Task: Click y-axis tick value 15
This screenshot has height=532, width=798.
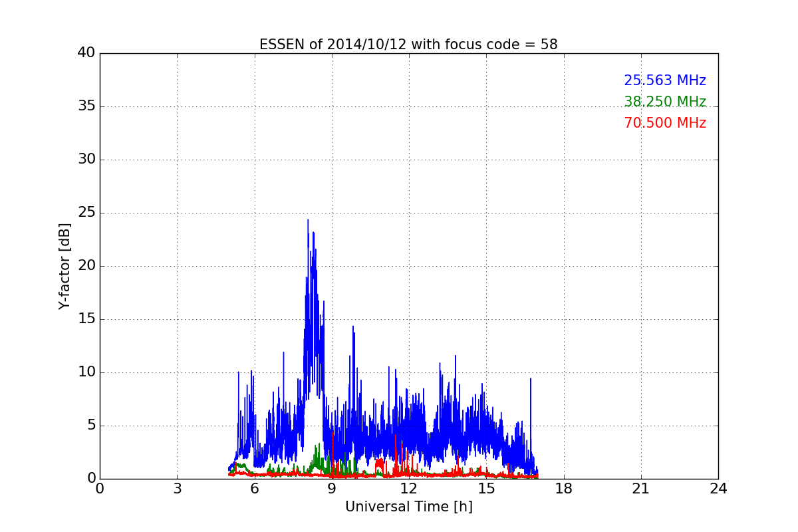Action: pos(86,319)
